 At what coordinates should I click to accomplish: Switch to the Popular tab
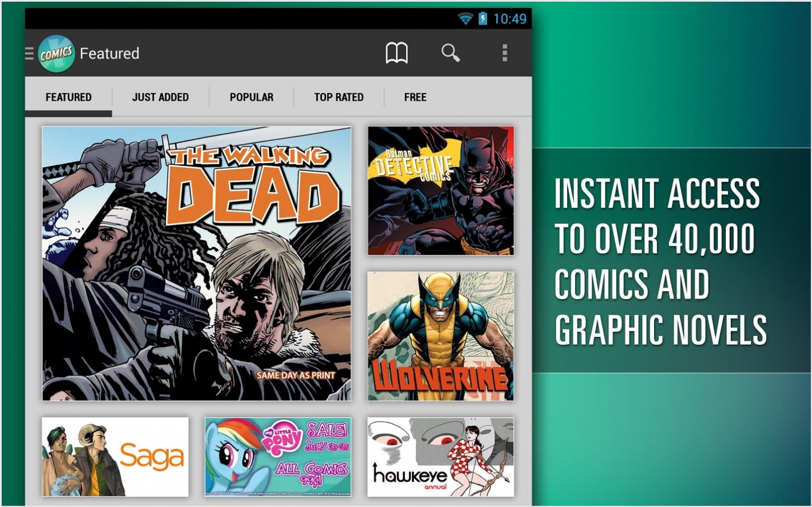[251, 97]
